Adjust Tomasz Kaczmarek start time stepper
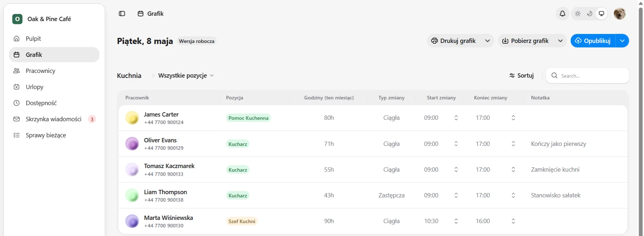The height and width of the screenshot is (236, 644). tap(456, 169)
